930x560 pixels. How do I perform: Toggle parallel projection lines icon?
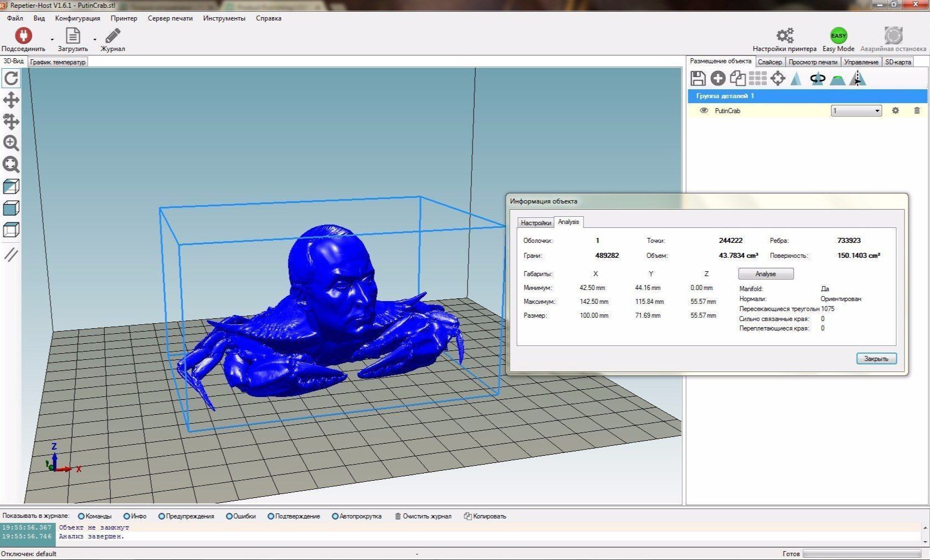coord(11,254)
